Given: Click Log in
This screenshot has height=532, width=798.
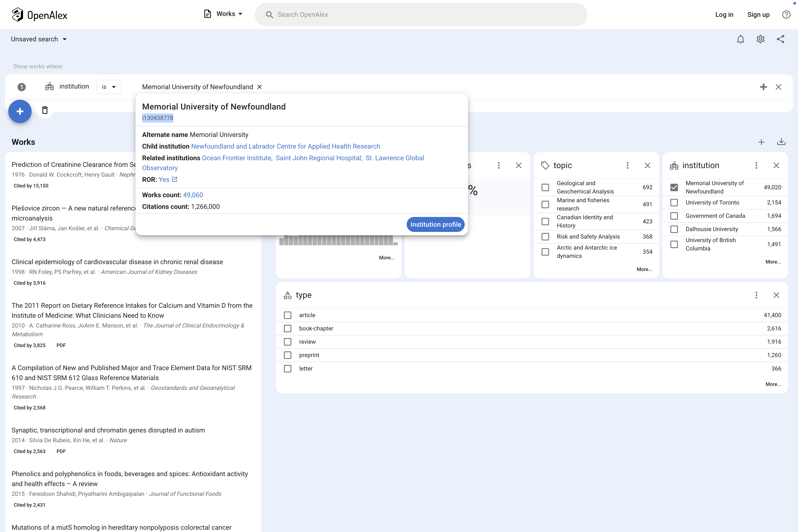Looking at the screenshot, I should click(x=724, y=15).
